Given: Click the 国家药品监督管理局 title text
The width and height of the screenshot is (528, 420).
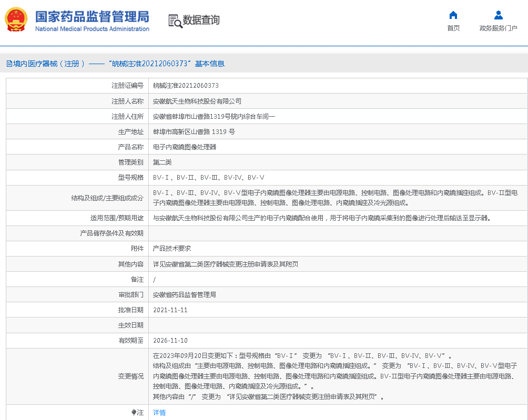Looking at the screenshot, I should pos(92,16).
